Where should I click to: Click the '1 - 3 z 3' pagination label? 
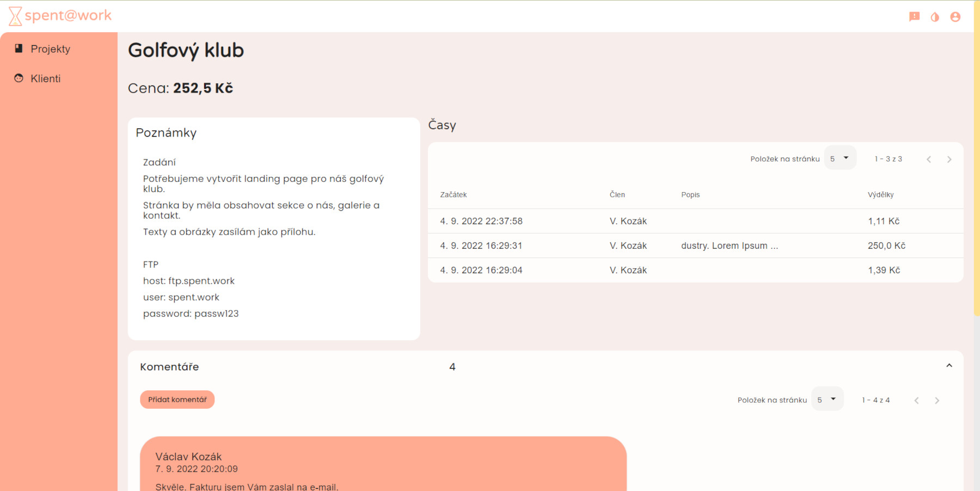[889, 159]
